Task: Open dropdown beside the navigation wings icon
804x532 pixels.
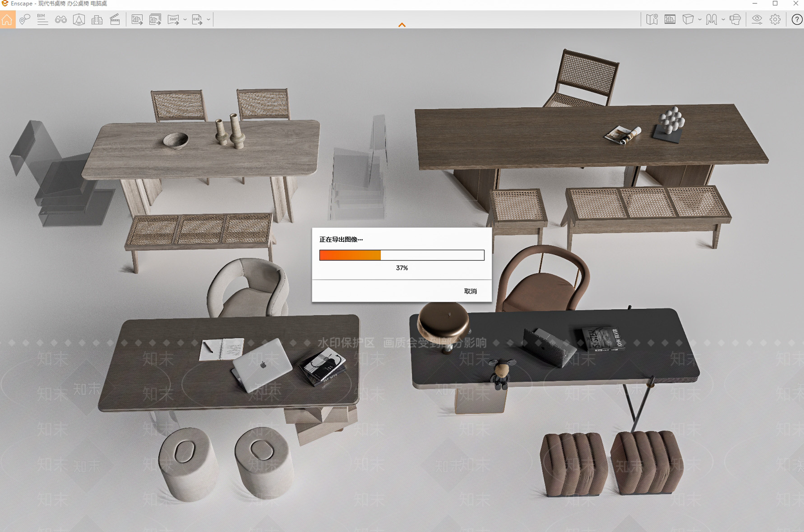Action: [723, 20]
